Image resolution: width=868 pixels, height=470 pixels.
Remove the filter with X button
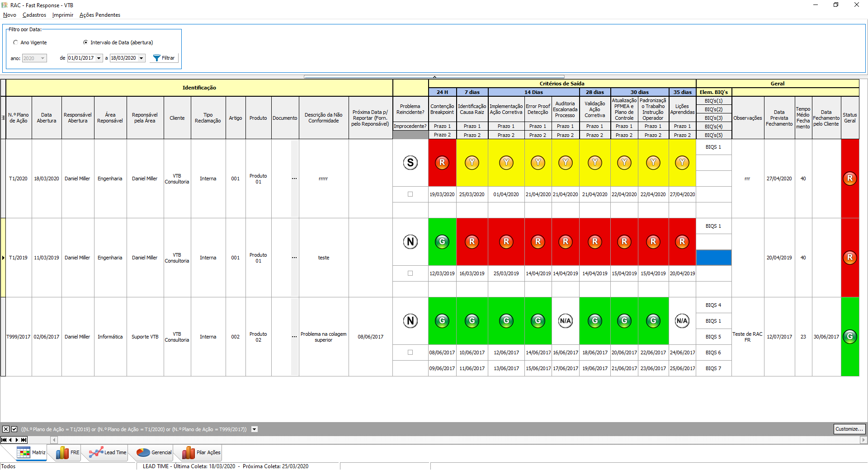tap(6, 429)
